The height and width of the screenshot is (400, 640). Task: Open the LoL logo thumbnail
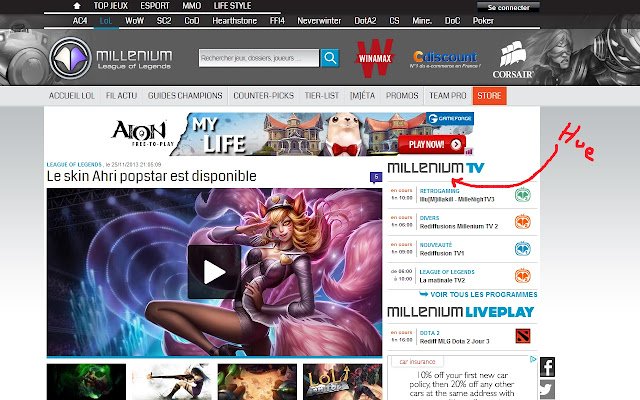tap(342, 382)
